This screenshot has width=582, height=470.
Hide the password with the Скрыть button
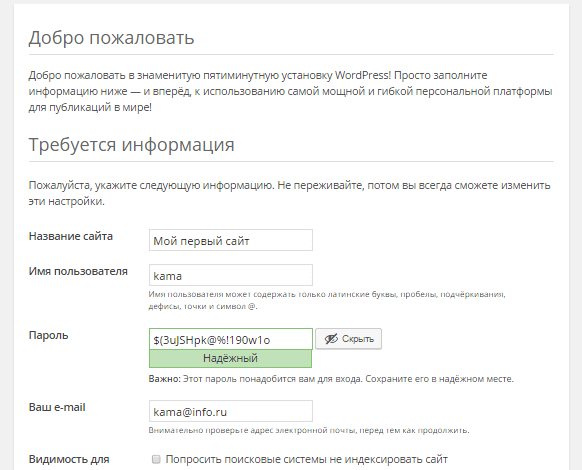(x=349, y=339)
